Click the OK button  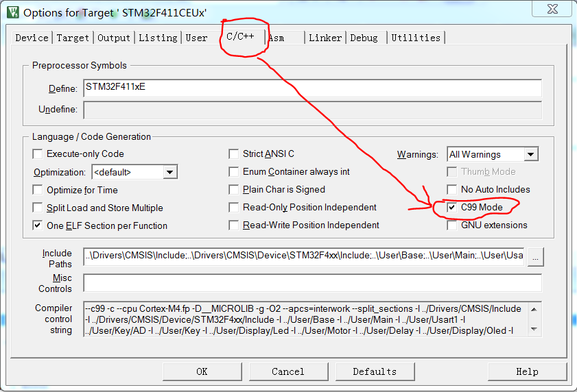pos(202,371)
